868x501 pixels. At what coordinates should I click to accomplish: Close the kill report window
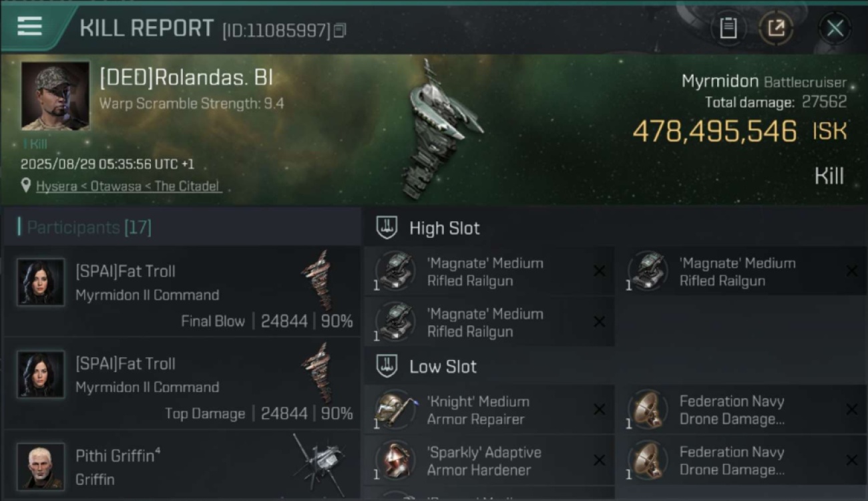(835, 28)
